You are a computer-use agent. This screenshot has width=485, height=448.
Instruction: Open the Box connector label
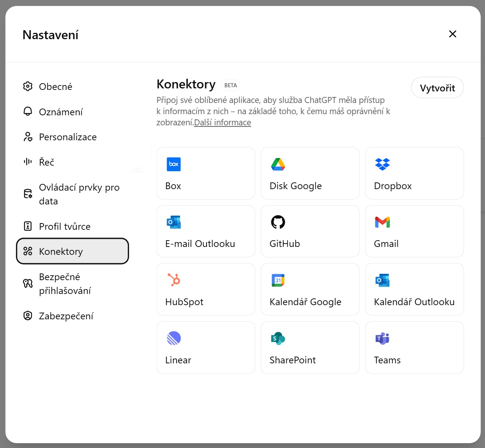173,186
